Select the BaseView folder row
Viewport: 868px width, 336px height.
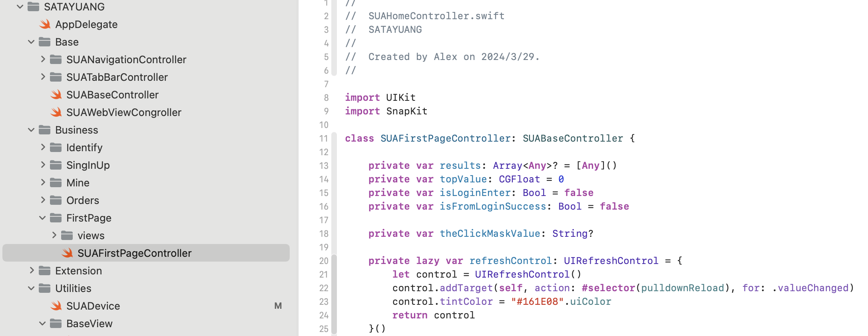89,324
